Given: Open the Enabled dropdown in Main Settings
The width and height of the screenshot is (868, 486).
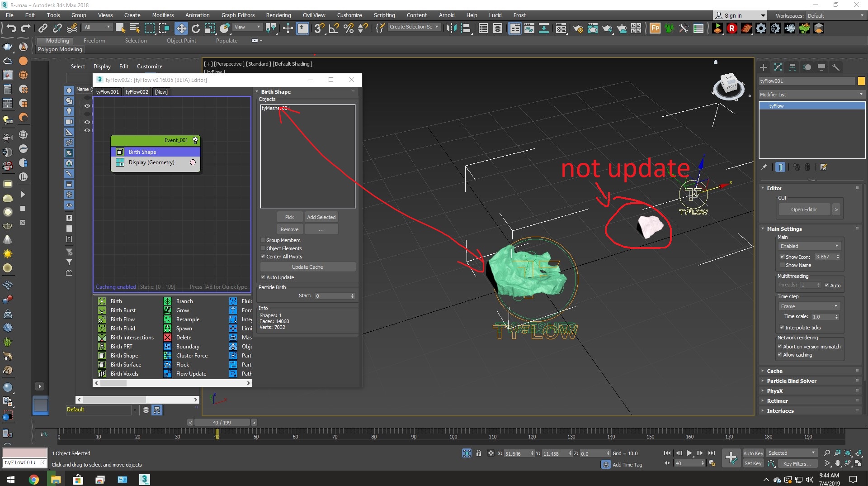Looking at the screenshot, I should coord(809,246).
